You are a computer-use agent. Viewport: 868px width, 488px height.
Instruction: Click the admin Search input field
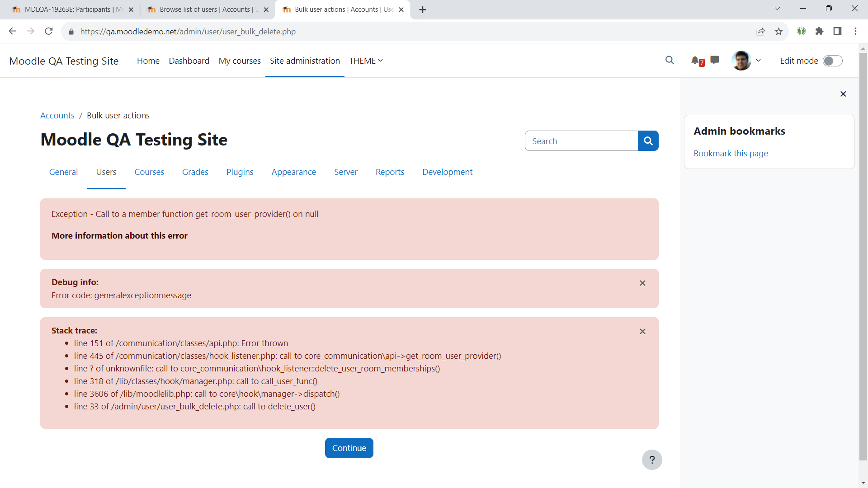(x=581, y=141)
